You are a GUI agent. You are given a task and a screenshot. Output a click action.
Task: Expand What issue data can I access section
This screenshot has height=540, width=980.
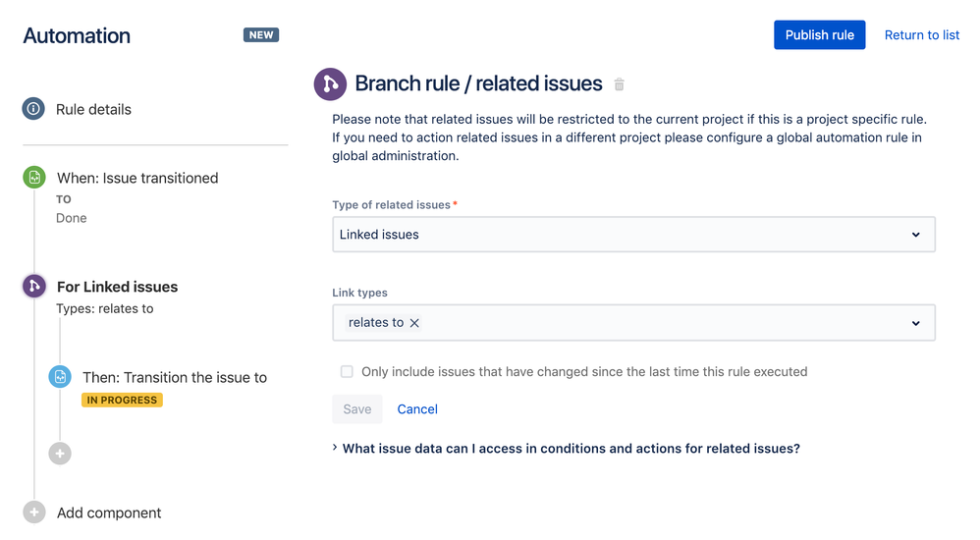point(566,448)
